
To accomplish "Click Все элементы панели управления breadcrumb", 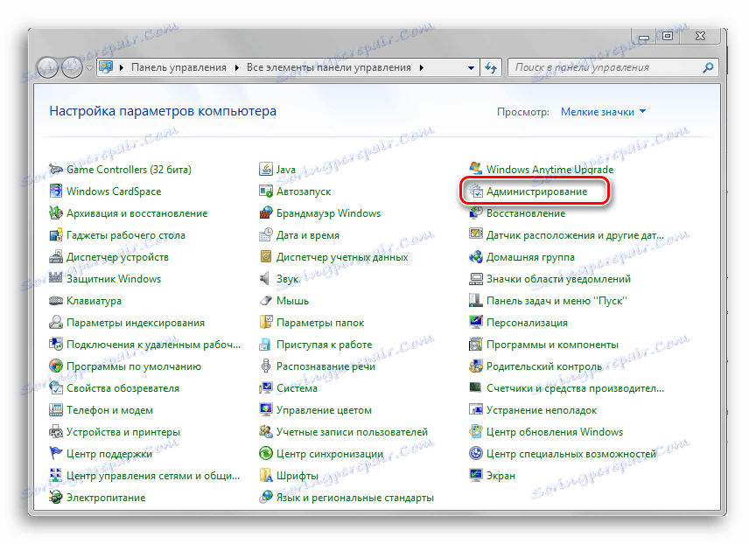I will 329,67.
